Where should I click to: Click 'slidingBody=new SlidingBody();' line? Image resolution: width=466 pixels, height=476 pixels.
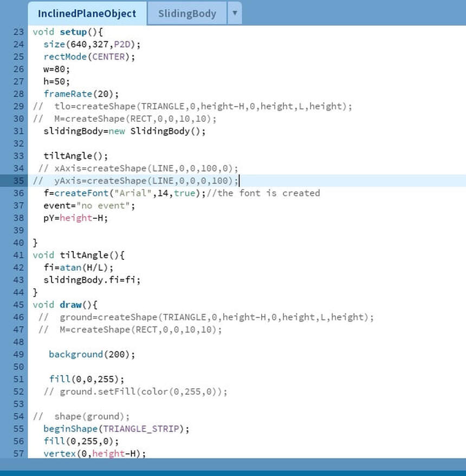(125, 132)
